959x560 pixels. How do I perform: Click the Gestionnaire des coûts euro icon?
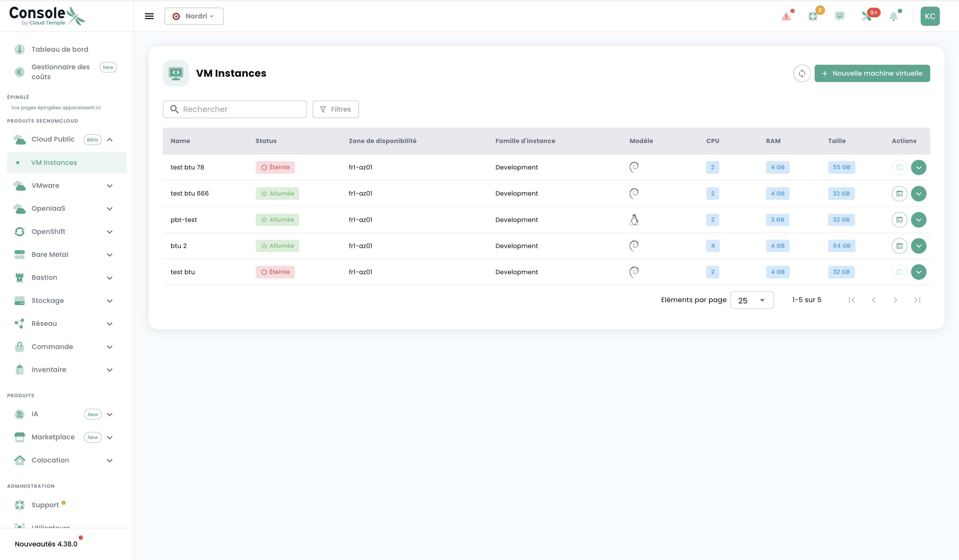[x=19, y=72]
